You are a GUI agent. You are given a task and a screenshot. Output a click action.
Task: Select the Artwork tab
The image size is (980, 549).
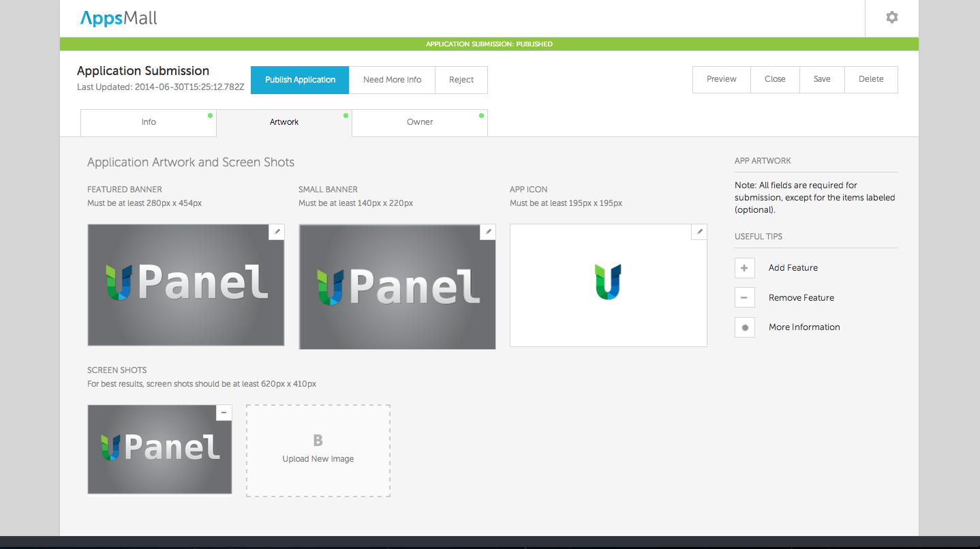tap(284, 123)
